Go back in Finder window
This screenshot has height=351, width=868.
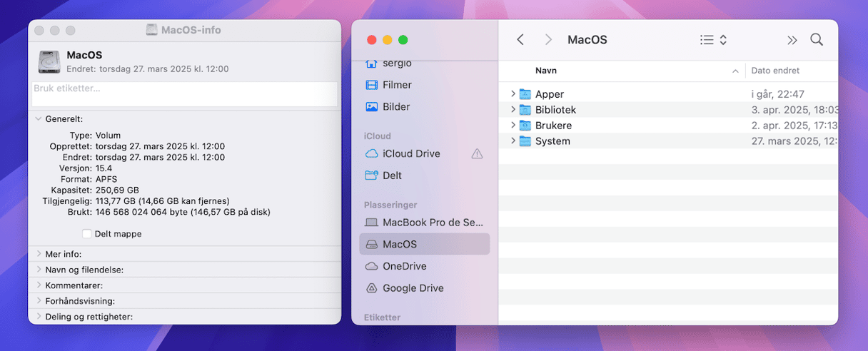(520, 40)
